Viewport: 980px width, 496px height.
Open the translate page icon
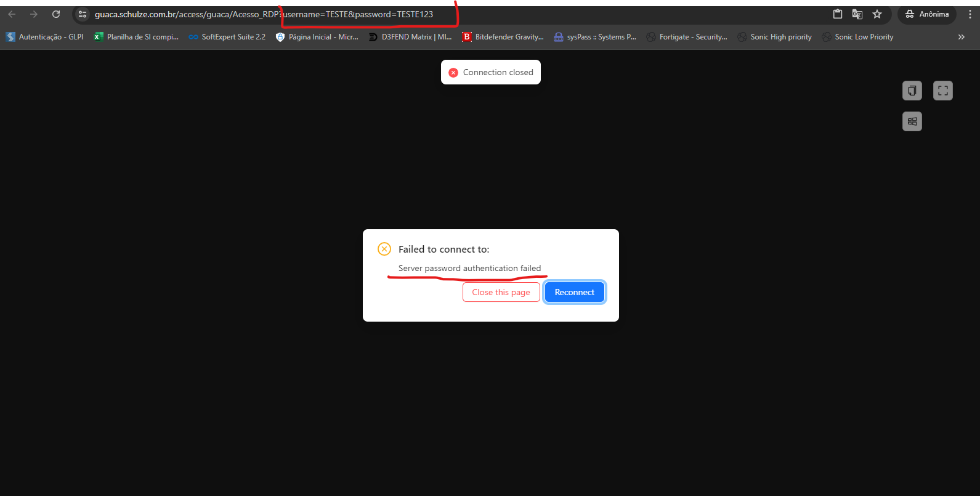coord(857,14)
